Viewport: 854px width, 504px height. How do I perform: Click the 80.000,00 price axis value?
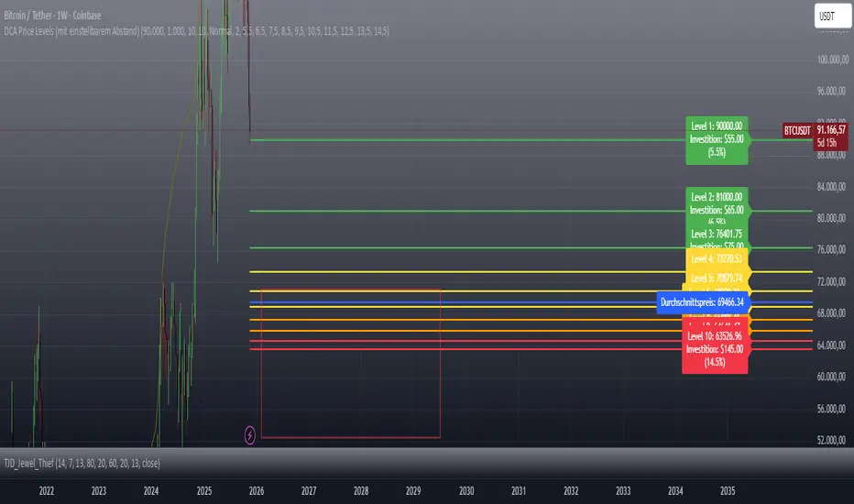pyautogui.click(x=831, y=218)
